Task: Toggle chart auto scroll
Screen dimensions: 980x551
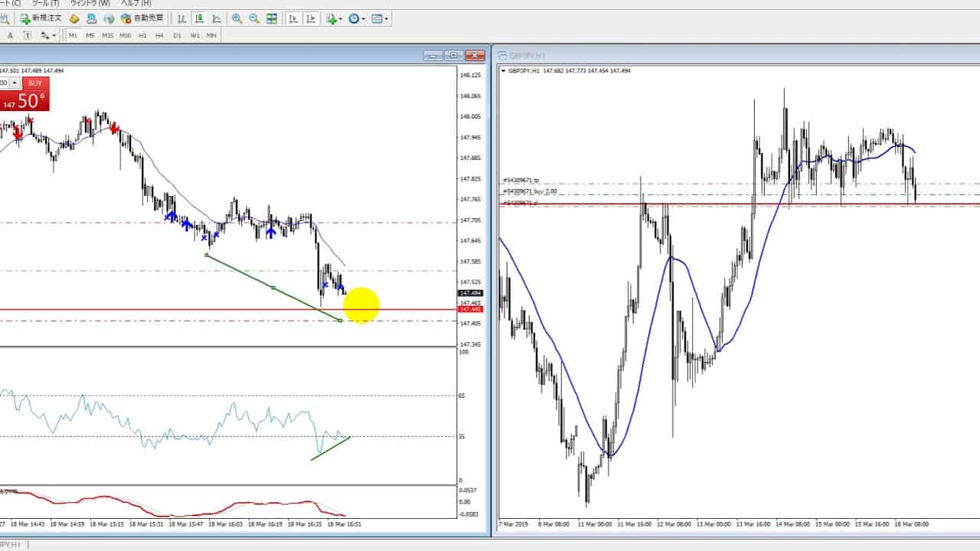Action: click(x=293, y=18)
